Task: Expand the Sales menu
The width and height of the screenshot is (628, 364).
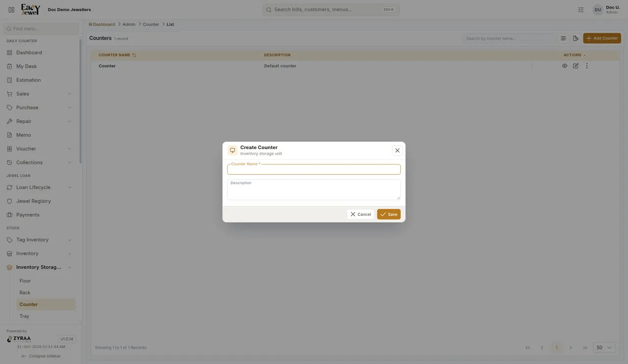Action: pyautogui.click(x=40, y=94)
